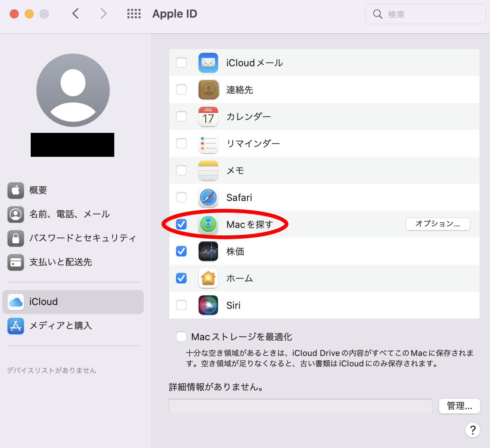Click the profile avatar picture

pyautogui.click(x=73, y=90)
